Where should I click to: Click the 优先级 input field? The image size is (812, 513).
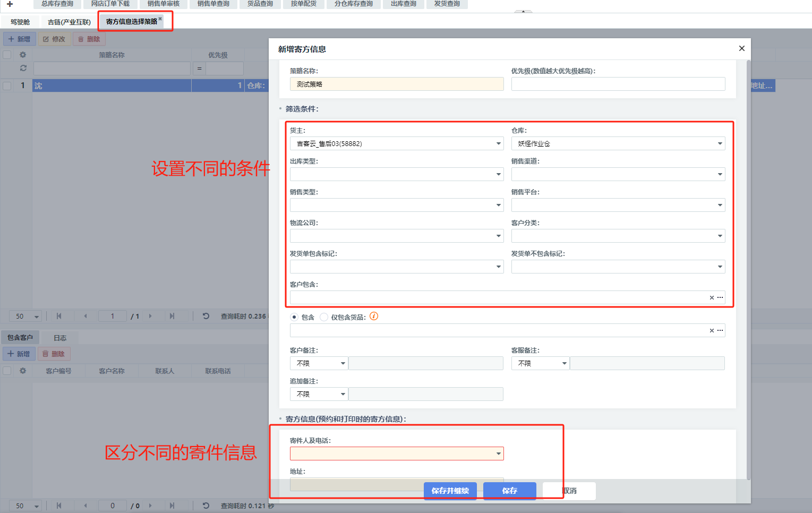coord(618,84)
